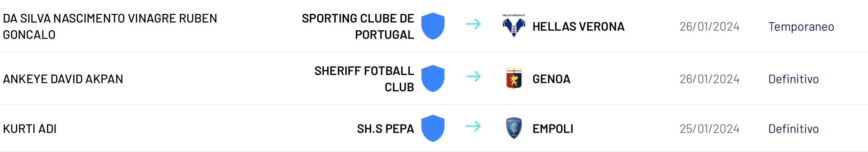Viewport: 868px width, 152px height.
Task: Select player Da Silva Nascimento Vinagre Ruben Goncalo
Action: click(x=110, y=27)
